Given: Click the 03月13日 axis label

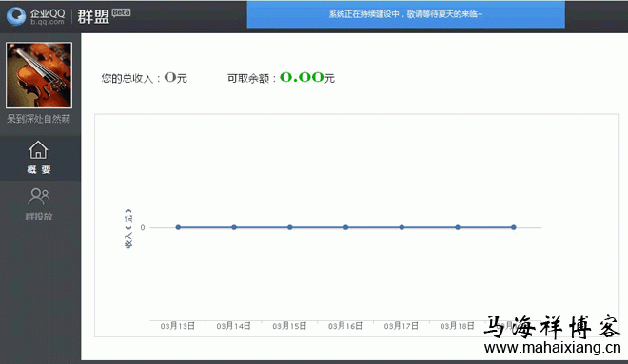Looking at the screenshot, I should point(177,326).
